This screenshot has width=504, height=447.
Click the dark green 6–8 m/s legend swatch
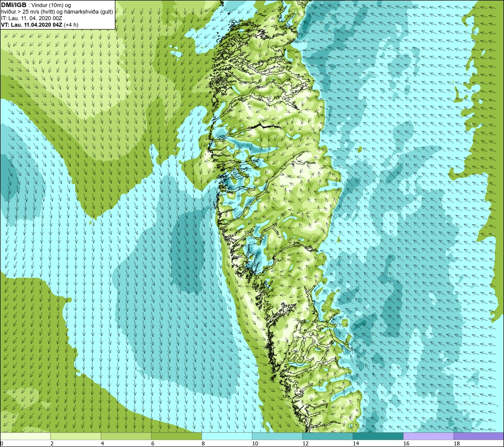pos(176,436)
